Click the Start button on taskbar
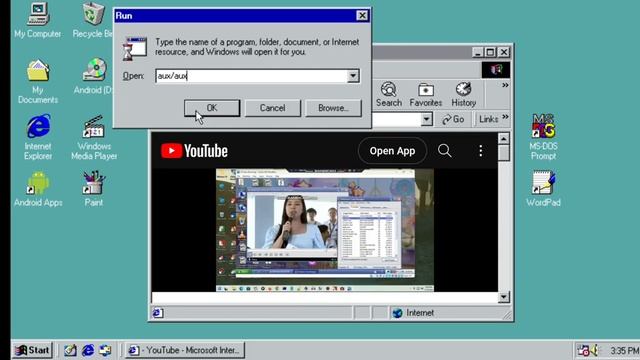This screenshot has width=640, height=360. click(x=32, y=350)
